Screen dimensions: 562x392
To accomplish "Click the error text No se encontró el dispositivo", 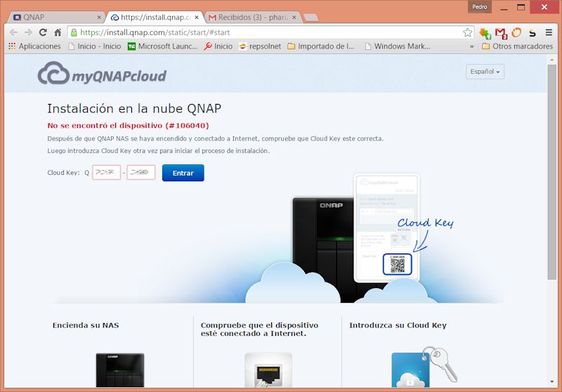I will (x=128, y=126).
